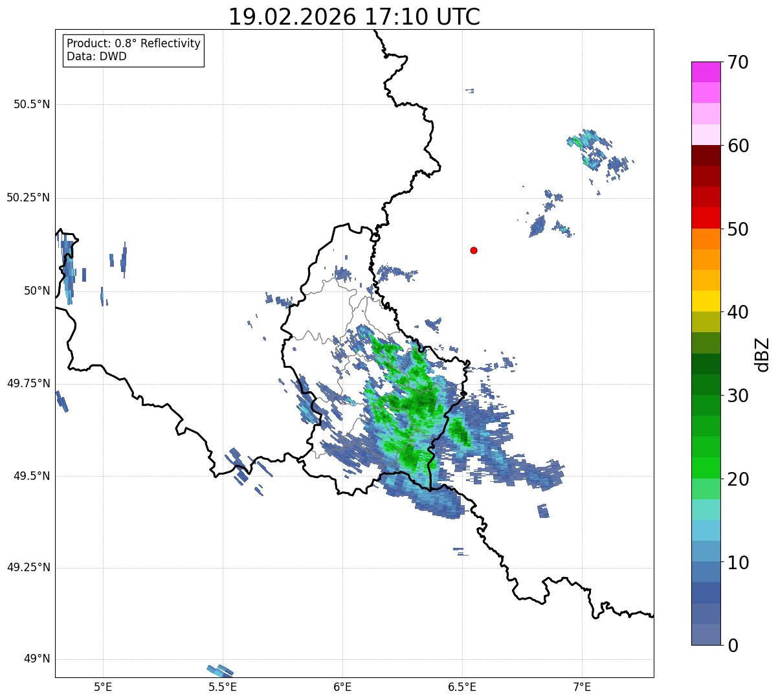Click the '7°E' longitude label
The height and width of the screenshot is (700, 778).
[x=582, y=686]
